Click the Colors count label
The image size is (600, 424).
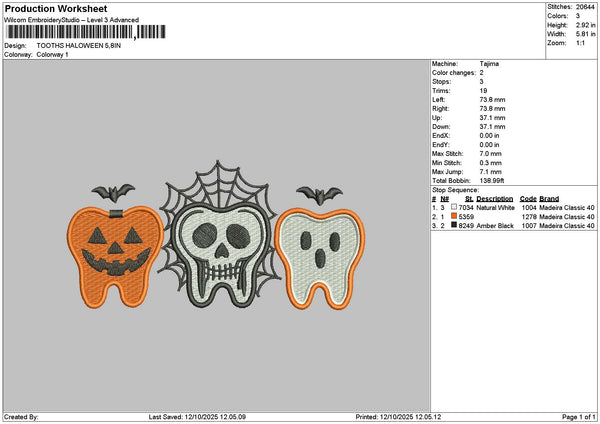(558, 16)
